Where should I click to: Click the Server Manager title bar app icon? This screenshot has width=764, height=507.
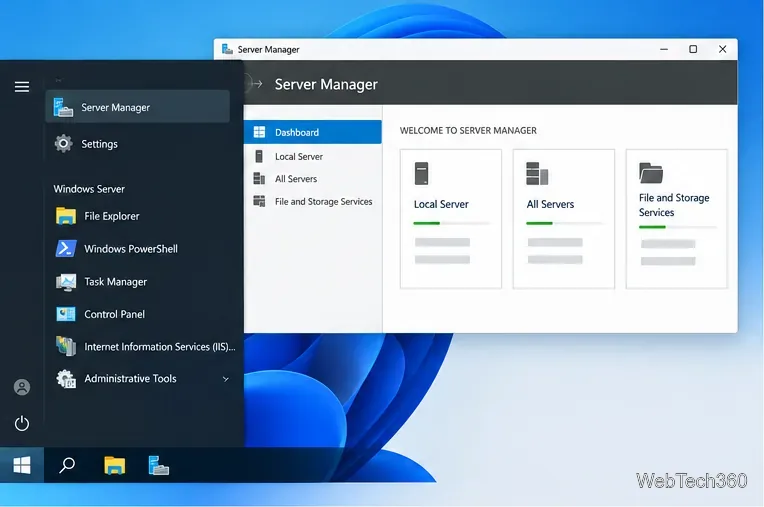227,49
